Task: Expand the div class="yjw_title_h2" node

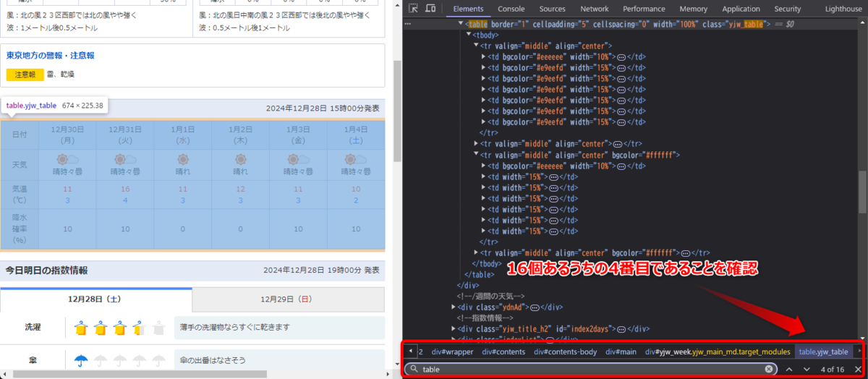Action: (454, 328)
